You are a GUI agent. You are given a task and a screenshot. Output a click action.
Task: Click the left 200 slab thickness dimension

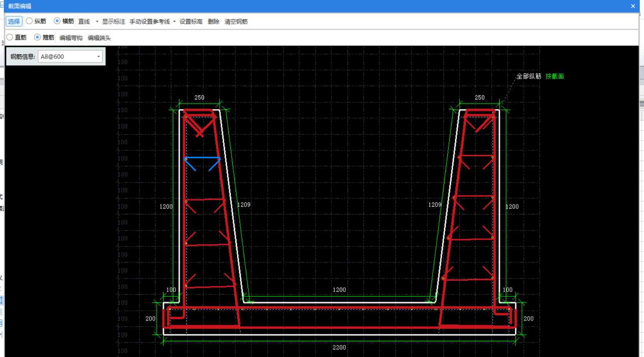[151, 319]
